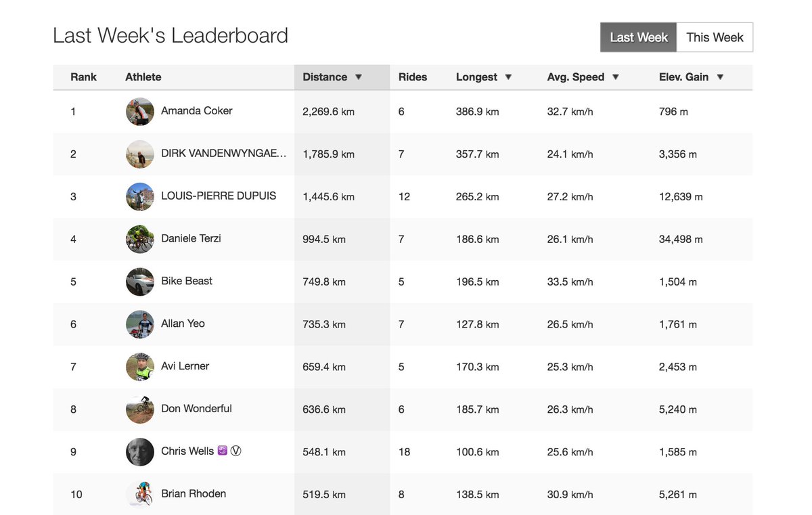Switch to This Week view
Screen dimensions: 812x515
click(x=715, y=37)
